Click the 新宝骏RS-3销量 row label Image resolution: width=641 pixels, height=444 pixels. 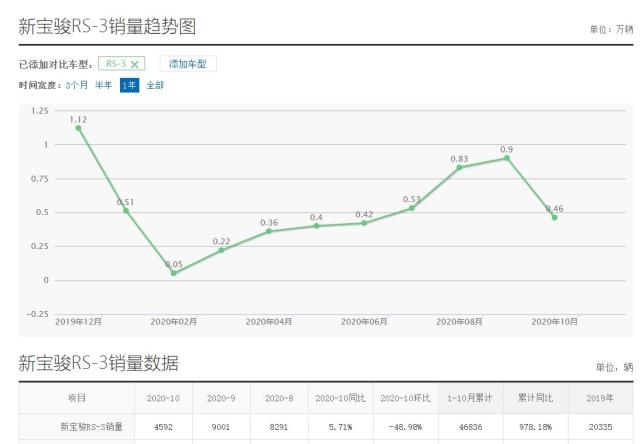pos(92,427)
